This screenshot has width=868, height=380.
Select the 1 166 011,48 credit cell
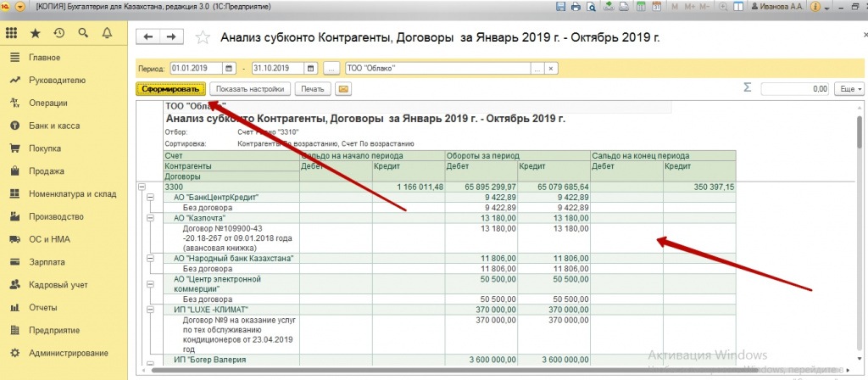(x=409, y=187)
